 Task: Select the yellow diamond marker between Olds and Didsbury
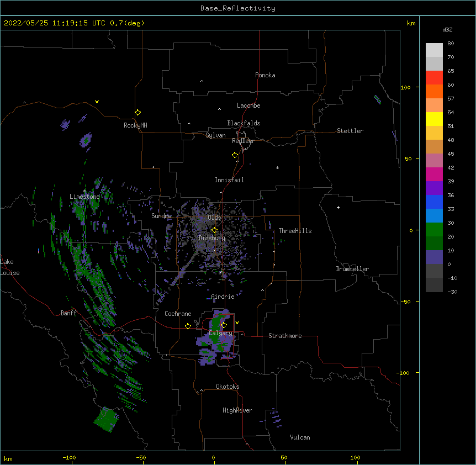pyautogui.click(x=214, y=230)
